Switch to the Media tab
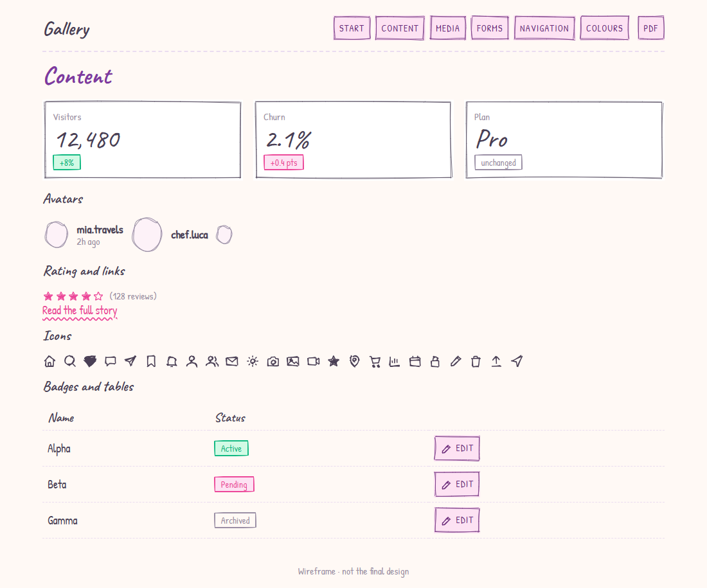 (448, 28)
